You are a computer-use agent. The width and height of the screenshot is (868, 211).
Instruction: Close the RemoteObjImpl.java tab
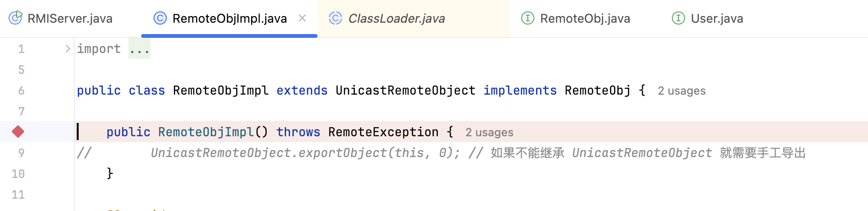click(302, 18)
